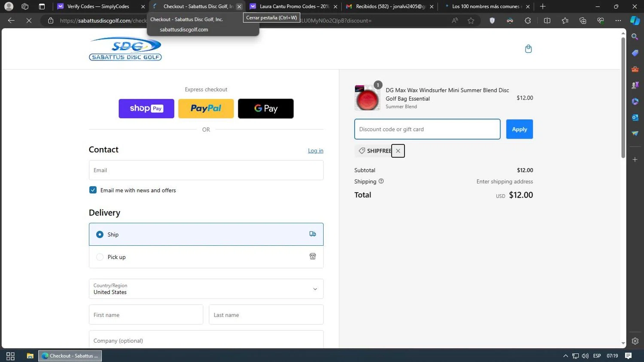644x362 pixels.
Task: Pay with Shop Pay
Action: (146, 109)
